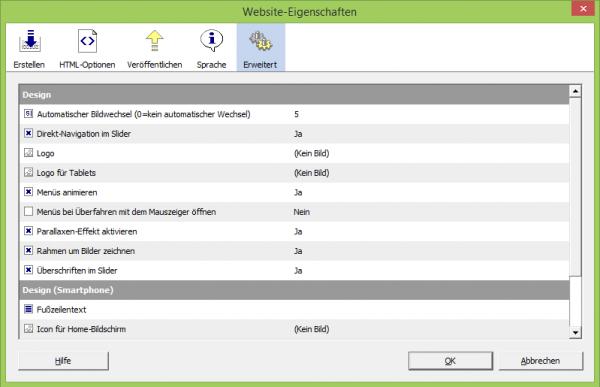Select the Automatischer Bildwechsel row label
The image size is (600, 387).
click(143, 114)
